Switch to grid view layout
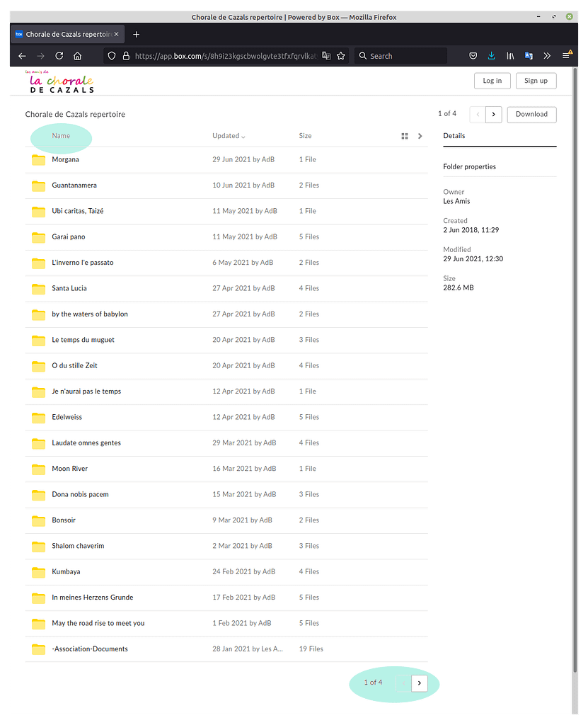The width and height of the screenshot is (588, 725). [405, 136]
